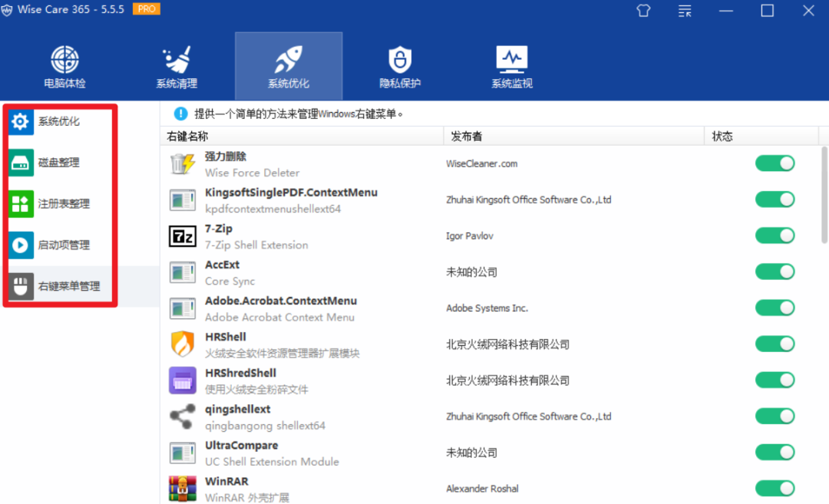
Task: Select the Adobe Systems Inc. publisher text
Action: [487, 308]
